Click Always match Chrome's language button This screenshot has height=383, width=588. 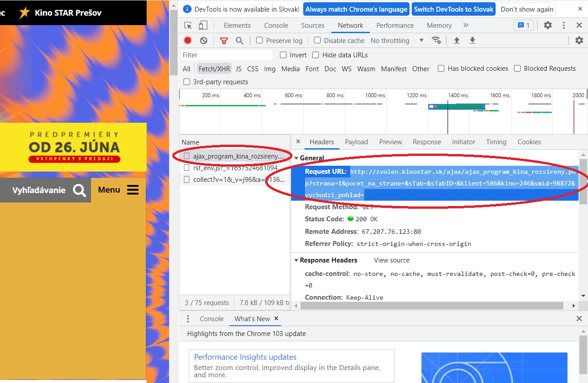coord(357,9)
